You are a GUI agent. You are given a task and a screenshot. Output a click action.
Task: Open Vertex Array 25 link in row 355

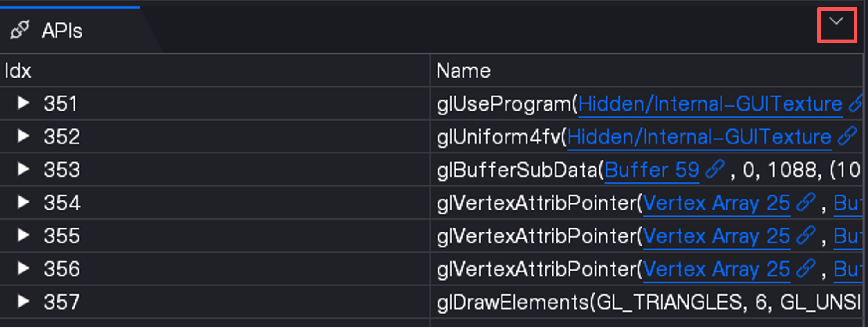tap(717, 236)
